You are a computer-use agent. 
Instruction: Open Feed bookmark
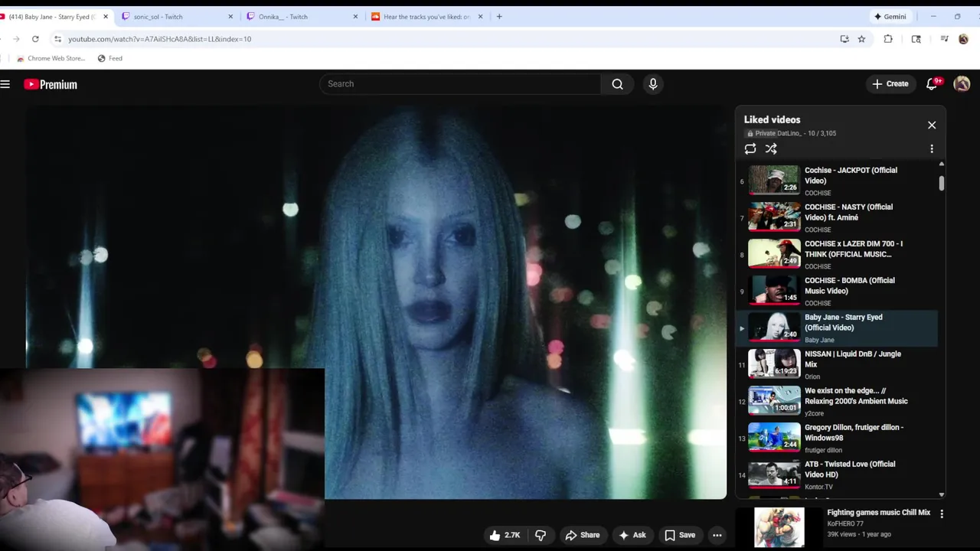110,58
